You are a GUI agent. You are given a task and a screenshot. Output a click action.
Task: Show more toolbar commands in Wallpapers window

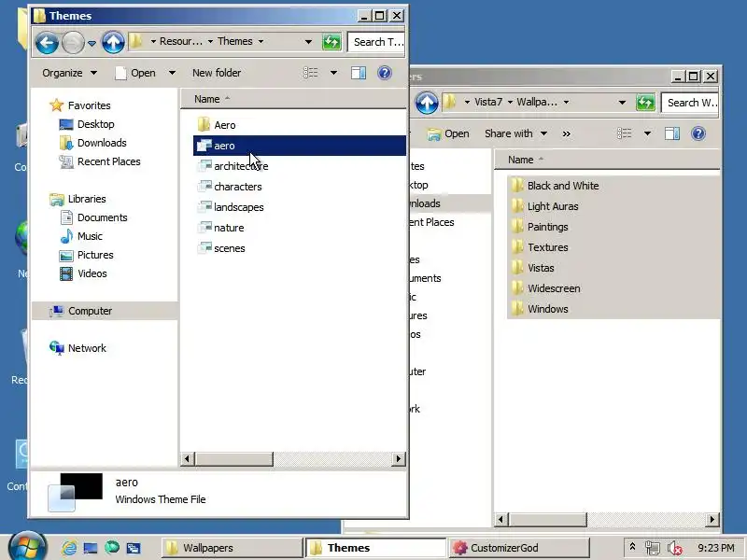566,133
